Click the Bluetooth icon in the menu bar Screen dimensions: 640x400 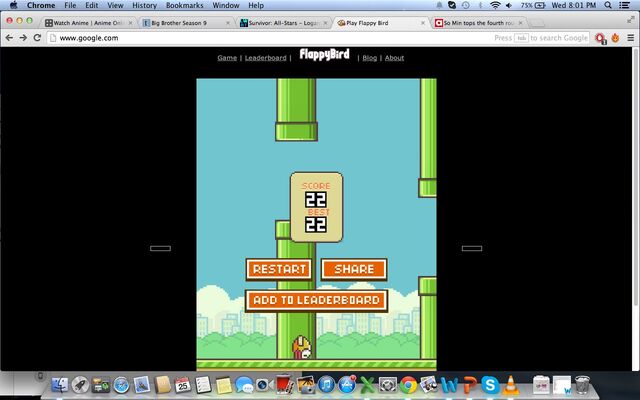[480, 5]
